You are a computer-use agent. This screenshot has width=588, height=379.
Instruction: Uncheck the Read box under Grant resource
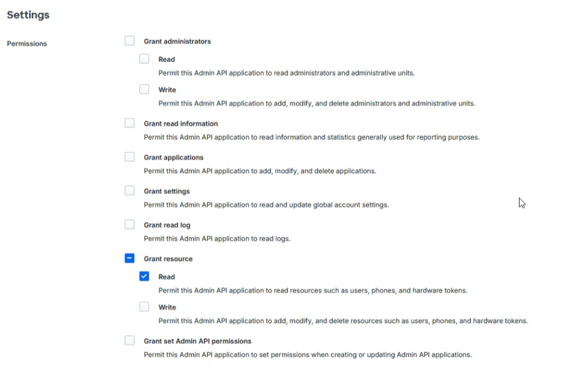pyautogui.click(x=145, y=276)
